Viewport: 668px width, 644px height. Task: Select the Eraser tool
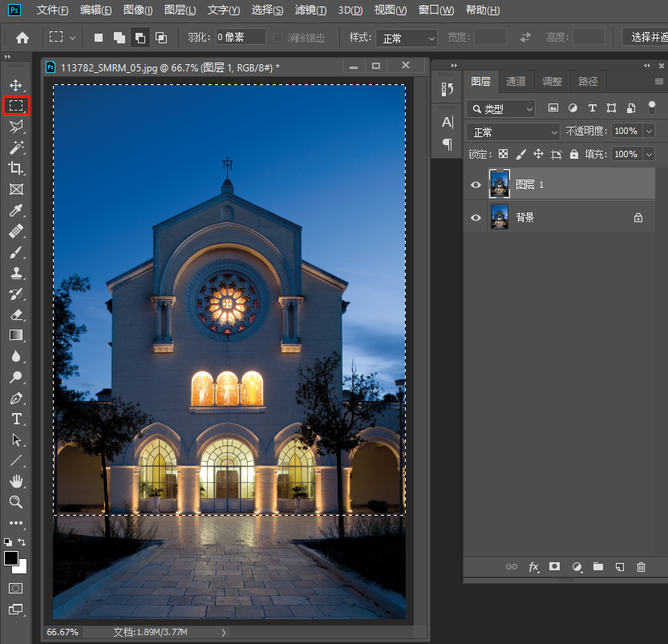pyautogui.click(x=16, y=314)
